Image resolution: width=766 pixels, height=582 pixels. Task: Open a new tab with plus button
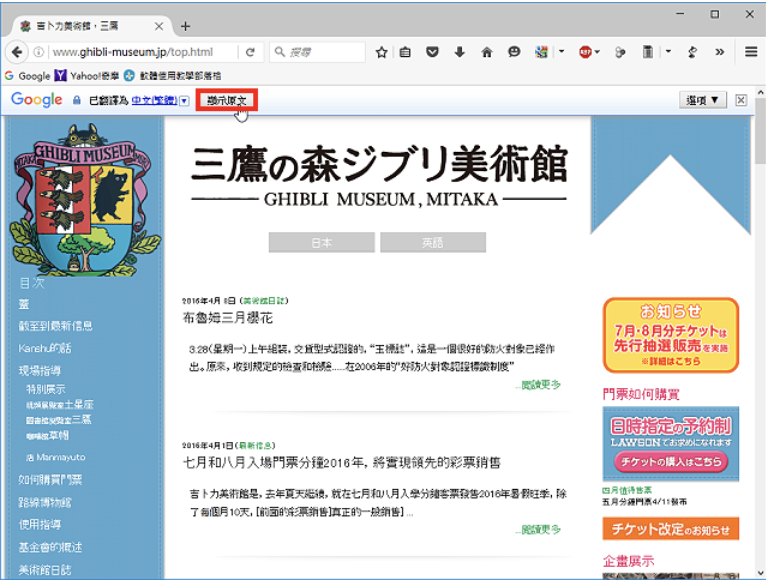coord(185,26)
